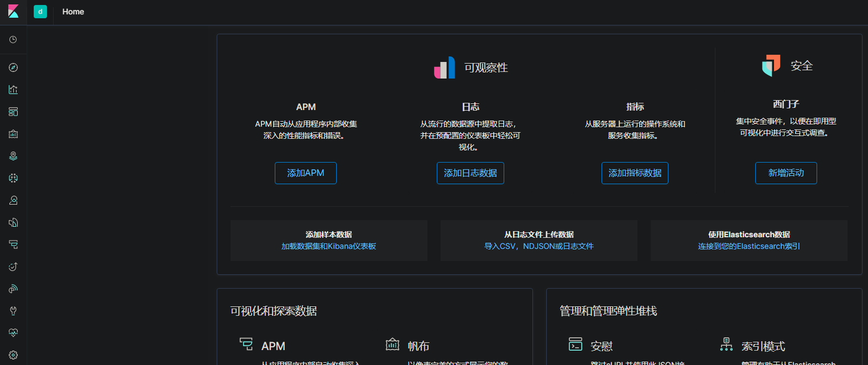This screenshot has width=868, height=365.
Task: Open the 索引模式 title link
Action: pyautogui.click(x=763, y=346)
